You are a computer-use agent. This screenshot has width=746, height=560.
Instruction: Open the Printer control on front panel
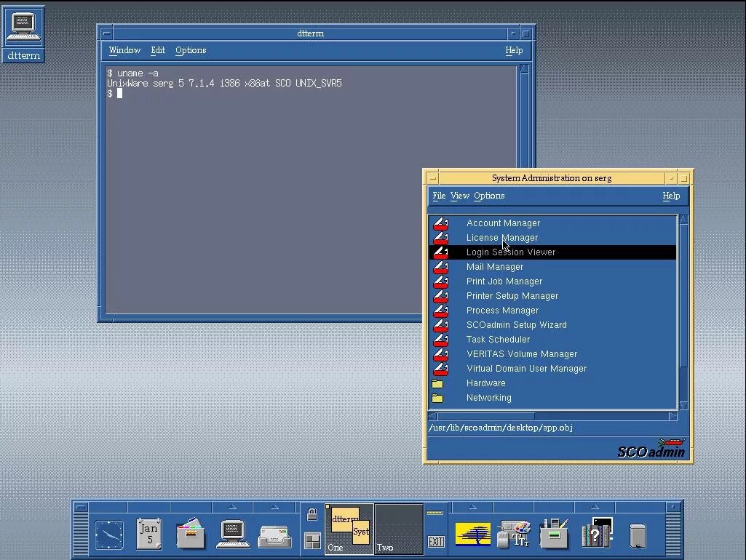coord(553,534)
